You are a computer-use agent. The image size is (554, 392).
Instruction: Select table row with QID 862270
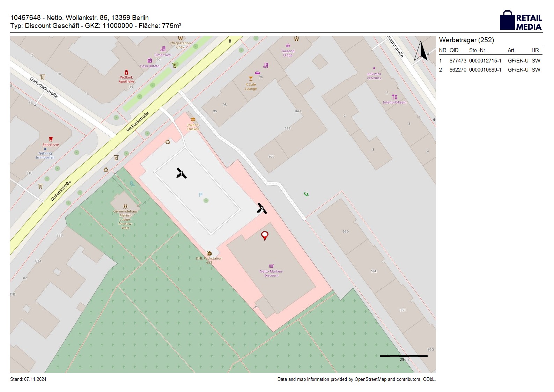[x=490, y=70]
